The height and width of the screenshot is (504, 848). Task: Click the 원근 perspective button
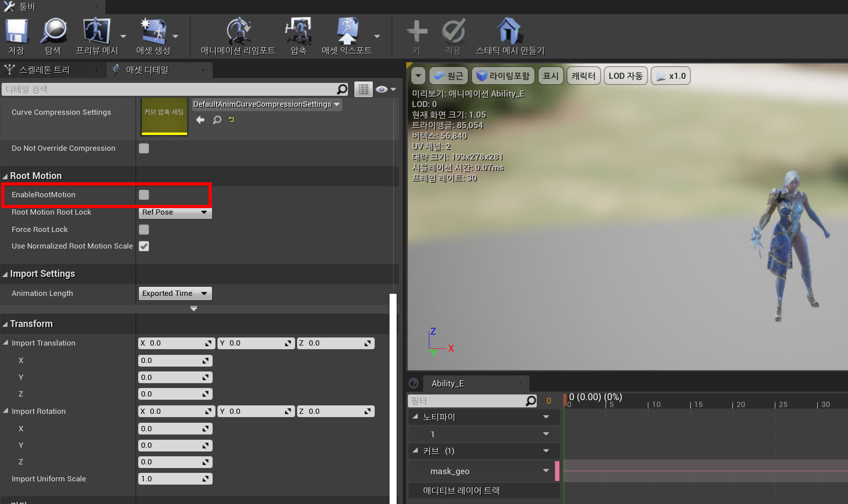coord(449,76)
